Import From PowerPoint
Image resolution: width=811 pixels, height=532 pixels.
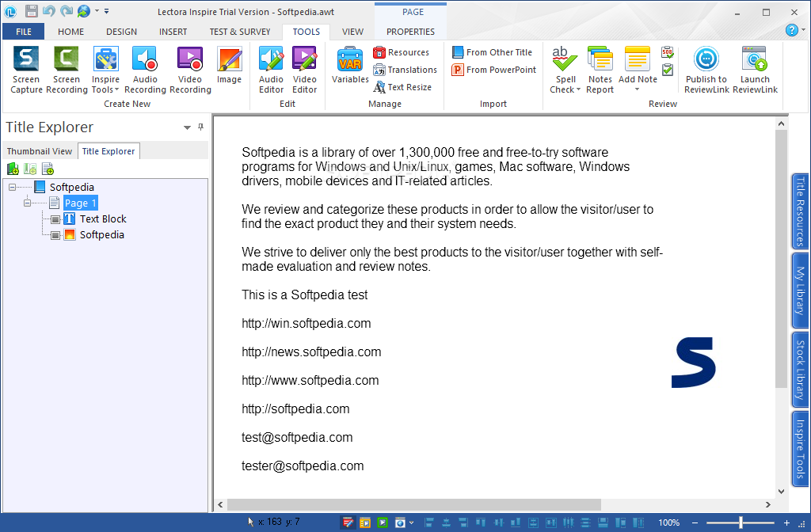click(494, 70)
